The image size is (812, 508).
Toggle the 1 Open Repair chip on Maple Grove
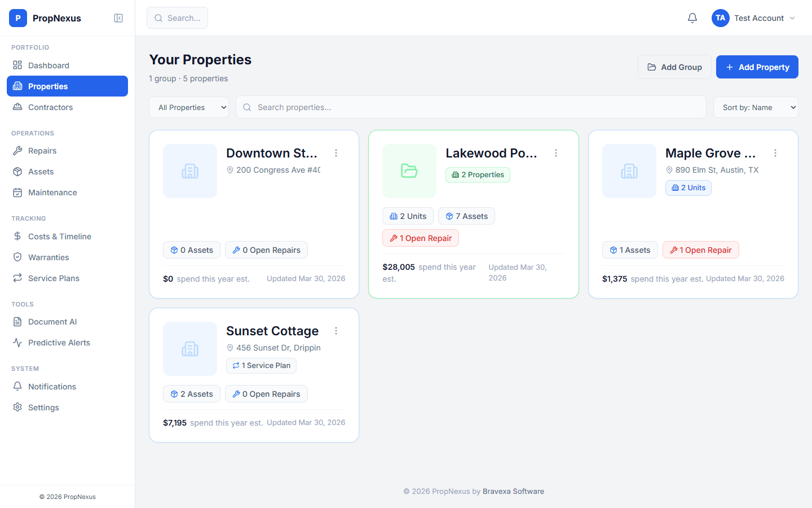[700, 249]
